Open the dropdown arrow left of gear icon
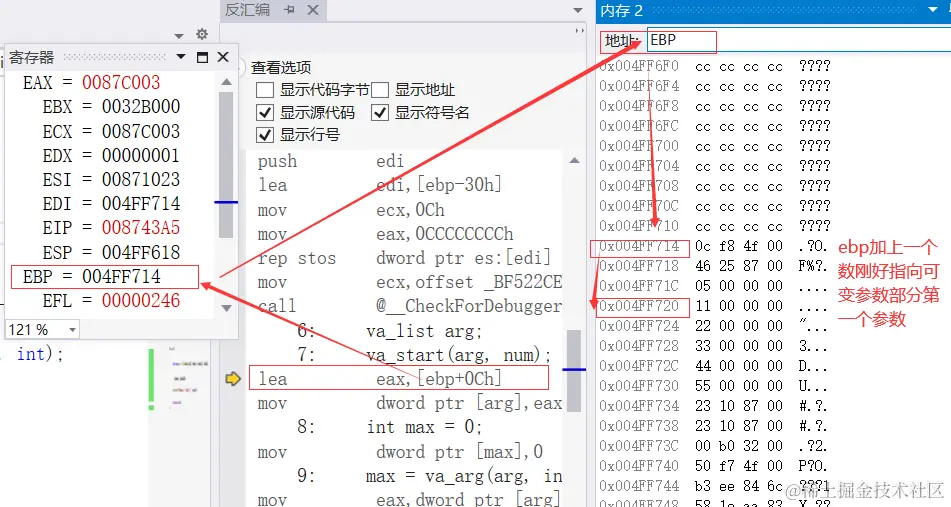The height and width of the screenshot is (507, 951). (x=178, y=36)
